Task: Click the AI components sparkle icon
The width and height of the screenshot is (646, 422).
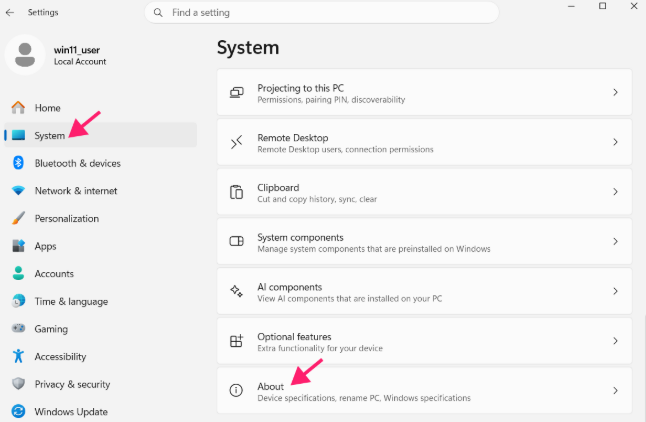Action: 236,291
